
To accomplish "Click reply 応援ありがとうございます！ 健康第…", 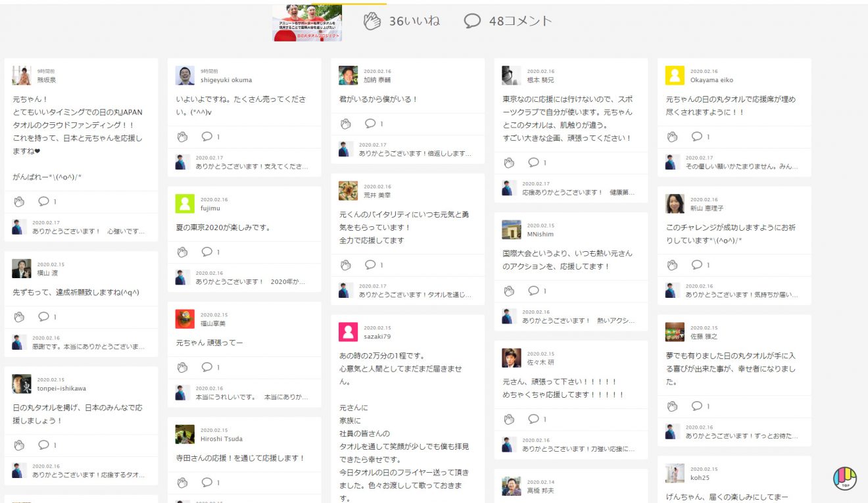I will 579,193.
